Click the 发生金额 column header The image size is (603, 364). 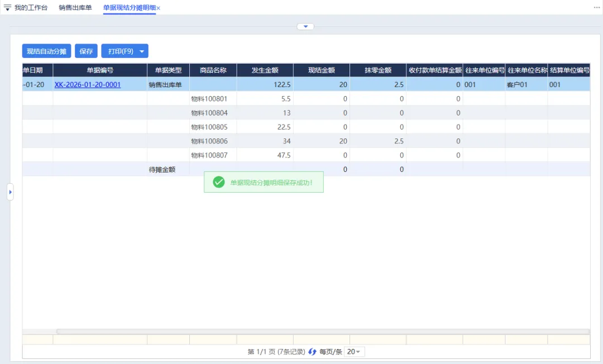click(265, 70)
